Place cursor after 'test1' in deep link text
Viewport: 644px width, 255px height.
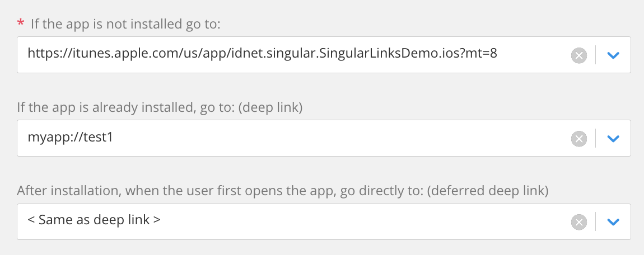[114, 138]
